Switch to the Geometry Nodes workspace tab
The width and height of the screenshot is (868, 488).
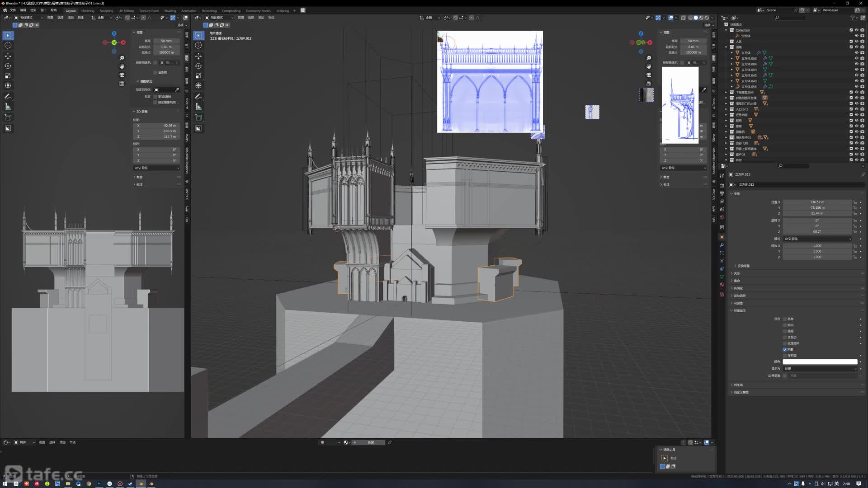point(258,10)
